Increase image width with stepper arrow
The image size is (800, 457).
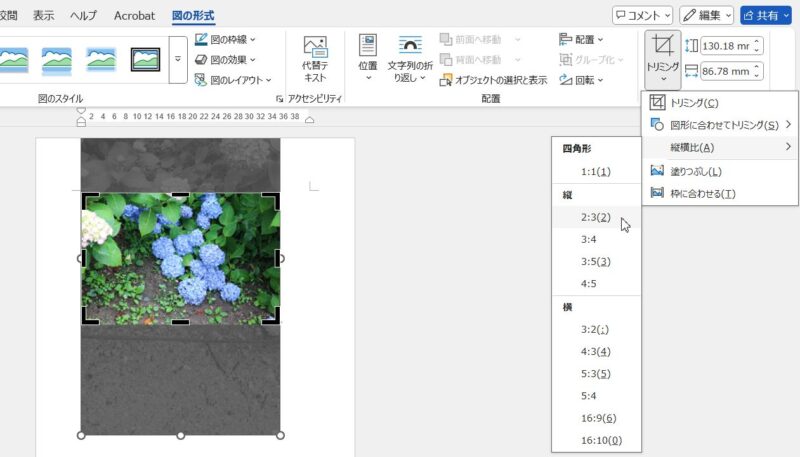coord(757,67)
